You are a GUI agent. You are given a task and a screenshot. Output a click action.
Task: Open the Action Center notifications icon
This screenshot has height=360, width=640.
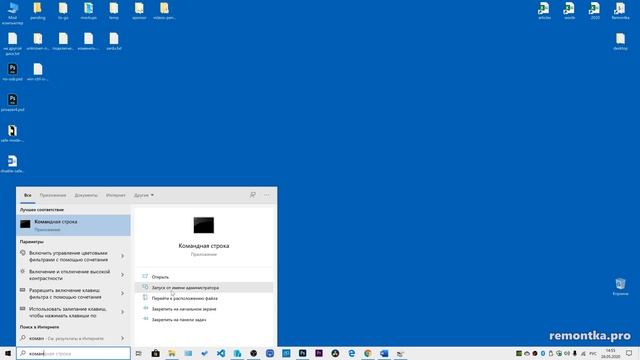point(629,353)
